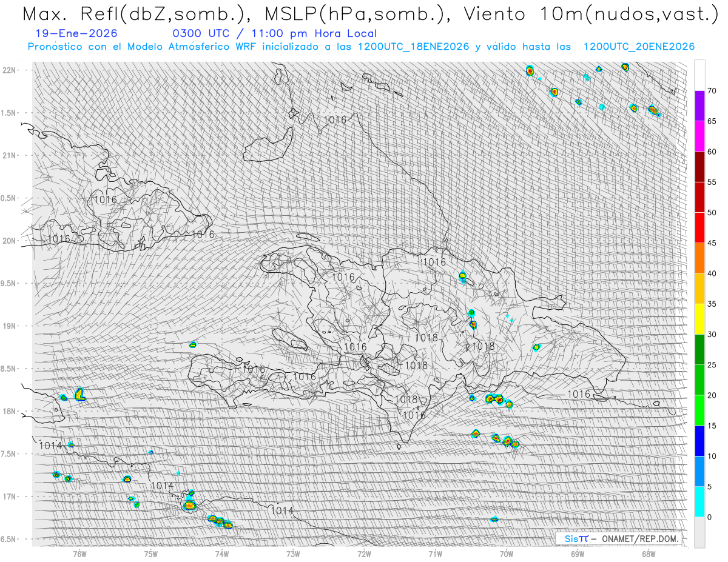Select the time '0300 UTC / 11:00 pm Hora Local'

click(x=275, y=33)
